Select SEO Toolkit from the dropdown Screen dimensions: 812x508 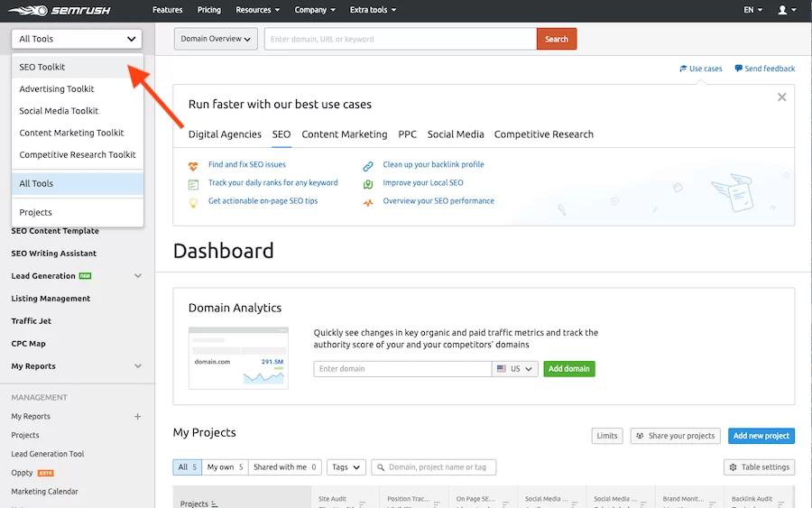(x=78, y=67)
